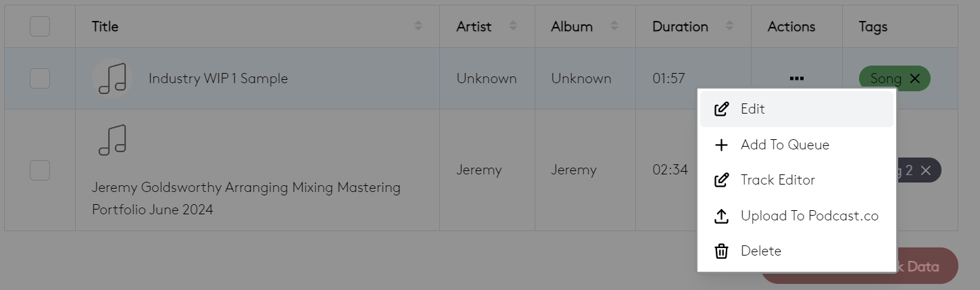Screen dimensions: 980x290
Task: Toggle the select-all checkbox in table header
Action: click(x=40, y=26)
